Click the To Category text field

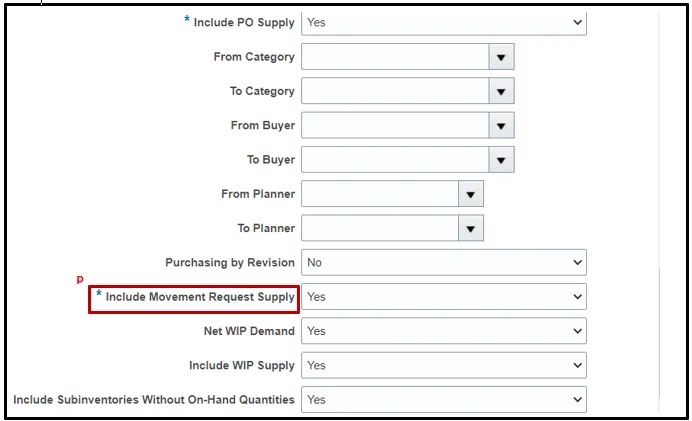click(395, 91)
